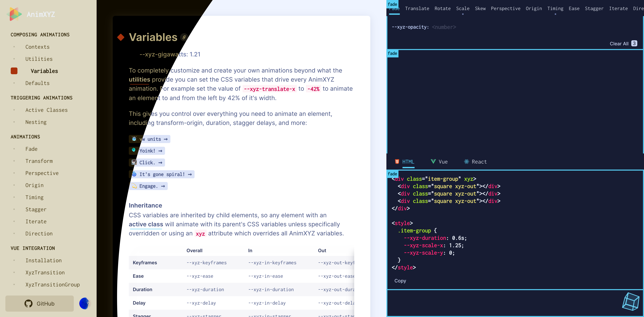Open the 'vw units' example
Viewport: 644px width, 317px height.
(149, 139)
